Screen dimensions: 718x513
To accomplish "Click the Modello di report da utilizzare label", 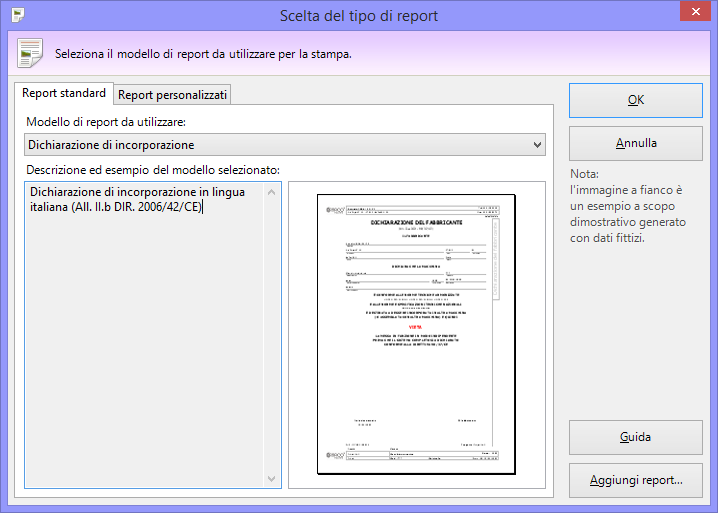I will pos(106,122).
